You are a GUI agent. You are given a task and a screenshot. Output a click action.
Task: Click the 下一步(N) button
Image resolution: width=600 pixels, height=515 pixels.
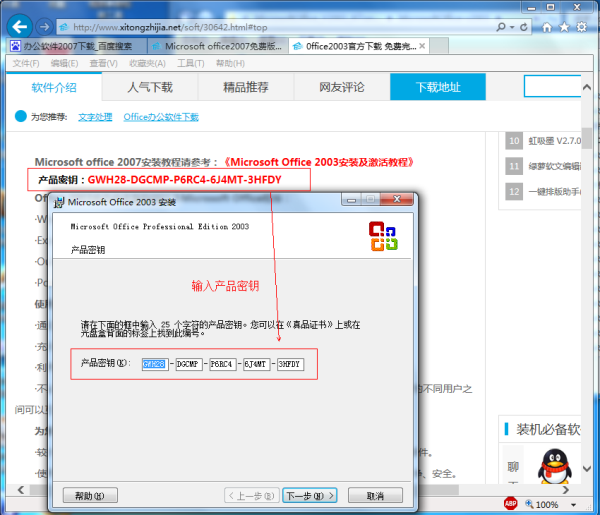point(310,496)
